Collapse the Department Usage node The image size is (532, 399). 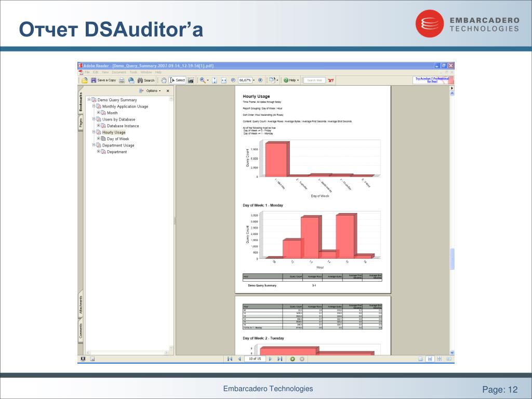94,145
